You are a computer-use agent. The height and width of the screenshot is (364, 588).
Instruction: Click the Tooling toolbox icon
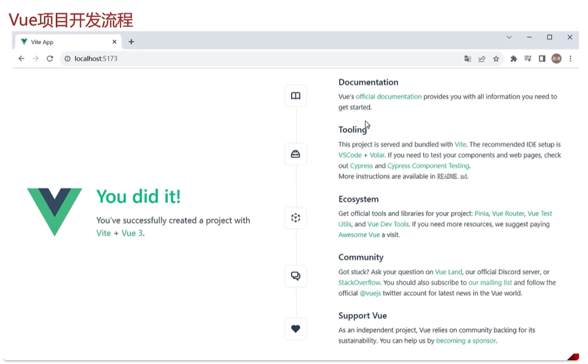click(295, 154)
